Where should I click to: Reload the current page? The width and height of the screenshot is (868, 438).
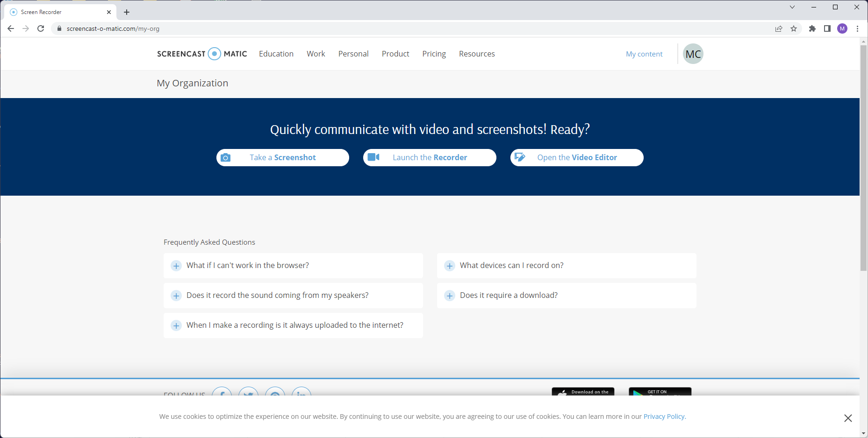pyautogui.click(x=41, y=28)
